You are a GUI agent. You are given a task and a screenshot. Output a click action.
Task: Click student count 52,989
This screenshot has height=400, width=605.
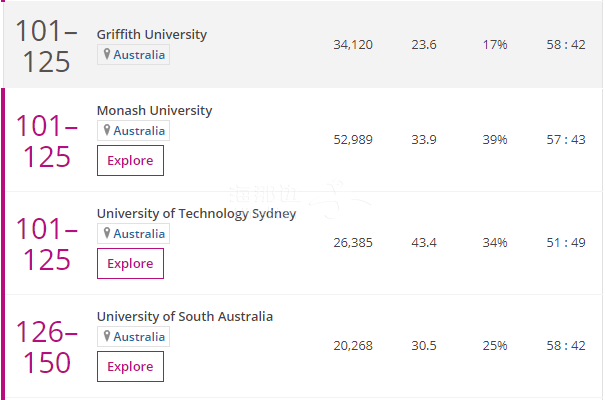pyautogui.click(x=353, y=140)
